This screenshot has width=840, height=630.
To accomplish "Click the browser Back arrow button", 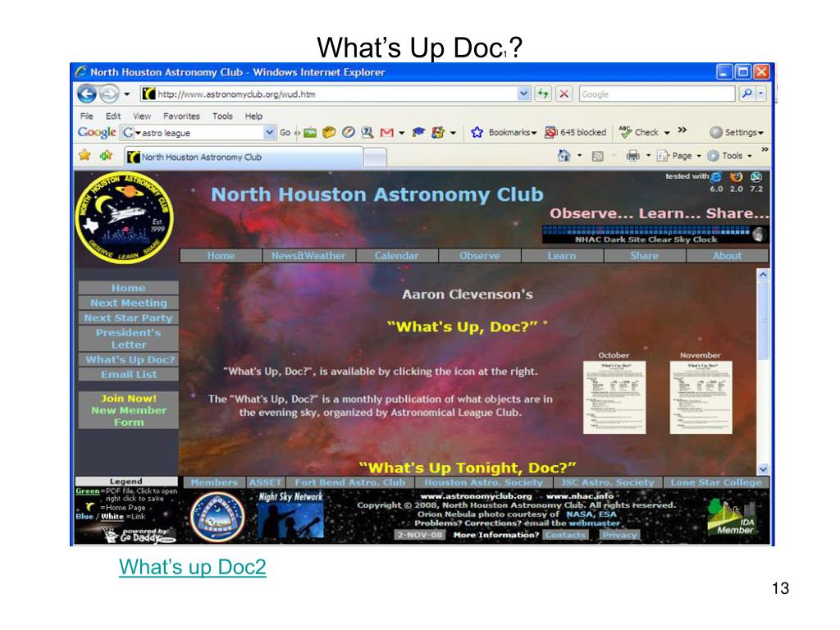I will click(x=87, y=94).
